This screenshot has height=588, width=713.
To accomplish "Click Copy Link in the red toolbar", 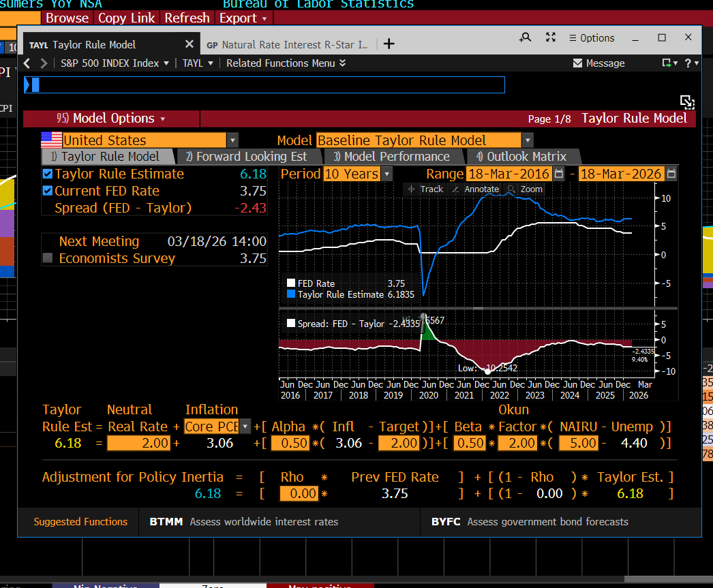I will click(x=126, y=18).
